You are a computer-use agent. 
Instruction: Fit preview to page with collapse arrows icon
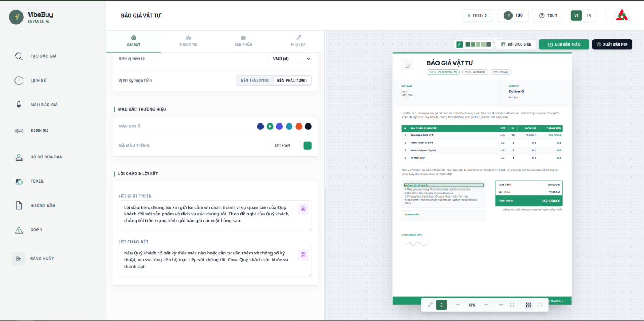point(512,305)
